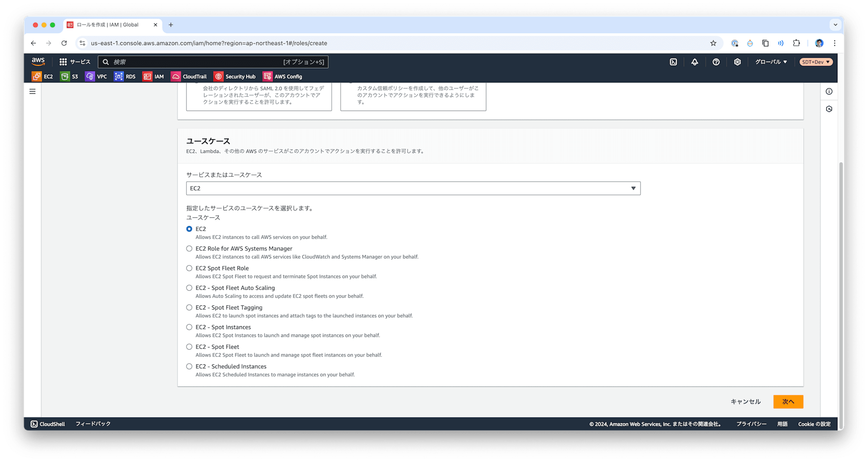
Task: Close the IAM browser tab
Action: click(x=155, y=25)
